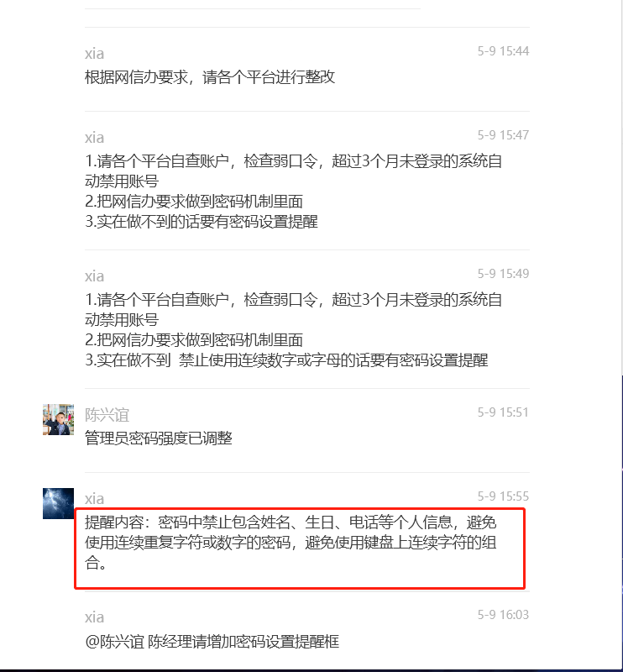Image resolution: width=623 pixels, height=672 pixels.
Task: Click the timestamp 5-9 15:49
Action: (503, 274)
